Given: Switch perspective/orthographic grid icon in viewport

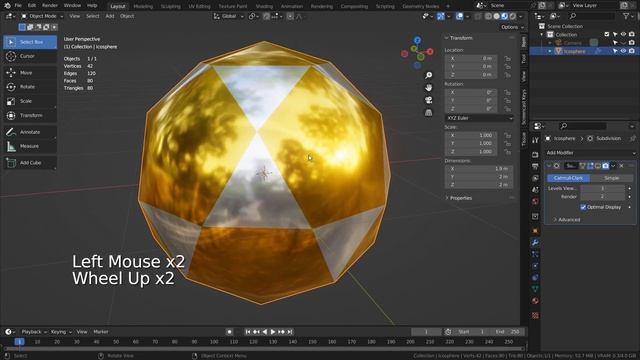Looking at the screenshot, I should (x=429, y=112).
